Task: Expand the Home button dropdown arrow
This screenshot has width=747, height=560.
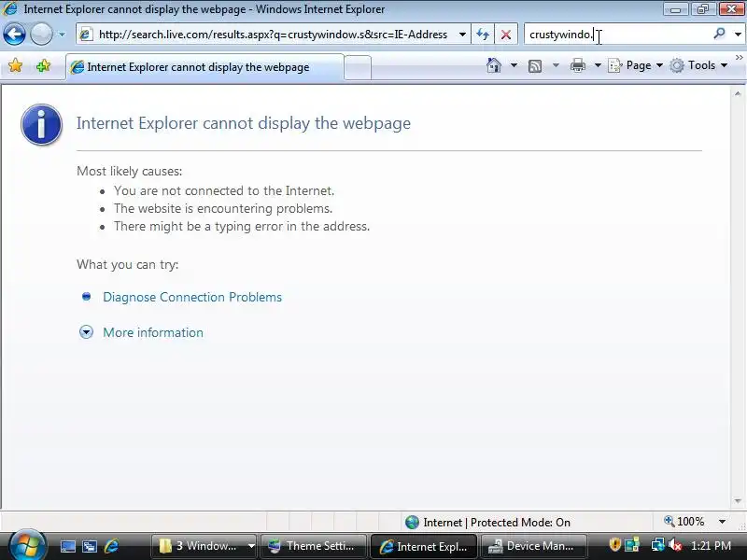Action: [514, 65]
